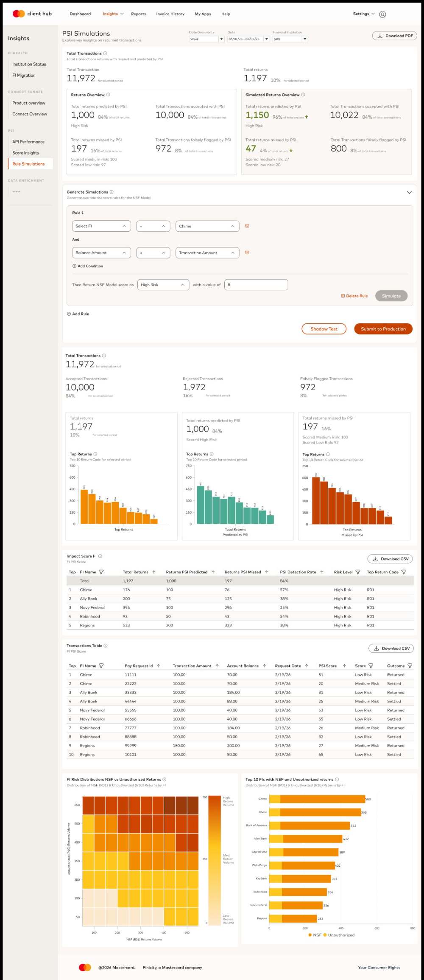Click info icon next to Transactions Table
Image resolution: width=424 pixels, height=980 pixels.
(x=106, y=646)
